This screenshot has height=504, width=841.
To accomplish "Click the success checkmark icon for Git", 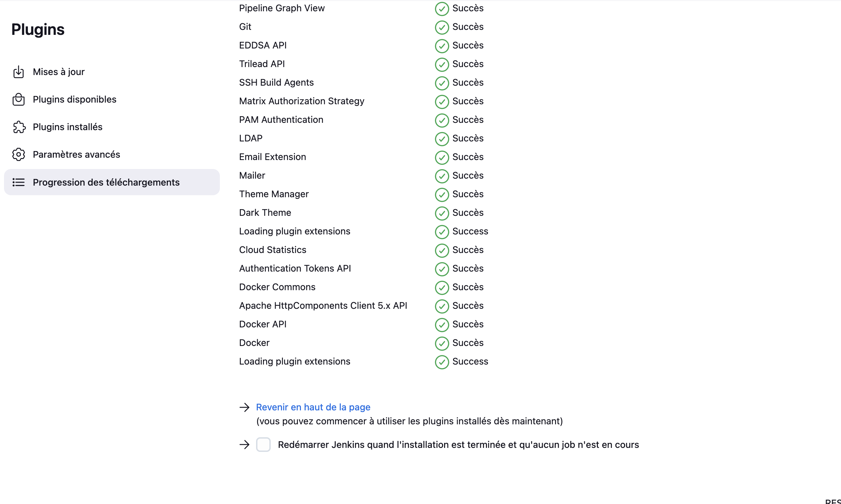I will click(441, 27).
